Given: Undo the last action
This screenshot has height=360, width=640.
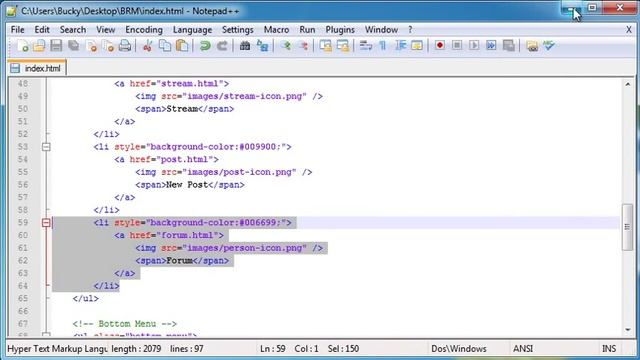Looking at the screenshot, I should pos(205,46).
